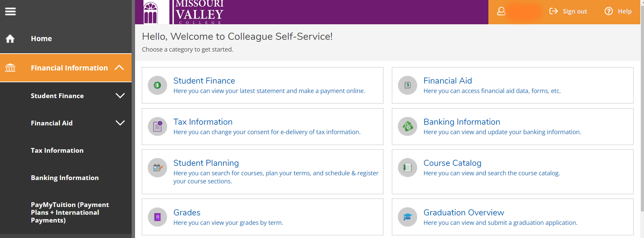The height and width of the screenshot is (238, 644).
Task: Click the user profile icon in header
Action: pos(501,11)
